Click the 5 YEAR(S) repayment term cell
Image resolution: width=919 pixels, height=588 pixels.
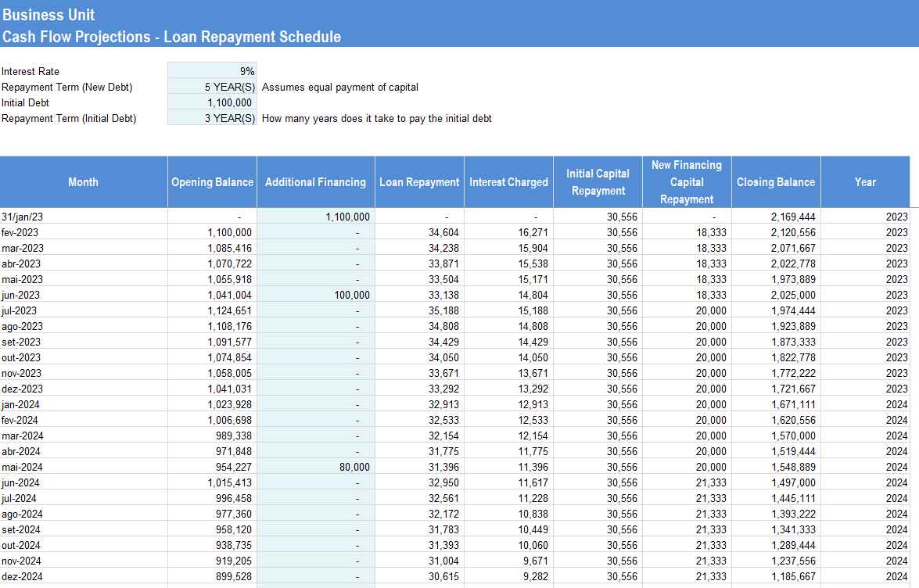212,87
